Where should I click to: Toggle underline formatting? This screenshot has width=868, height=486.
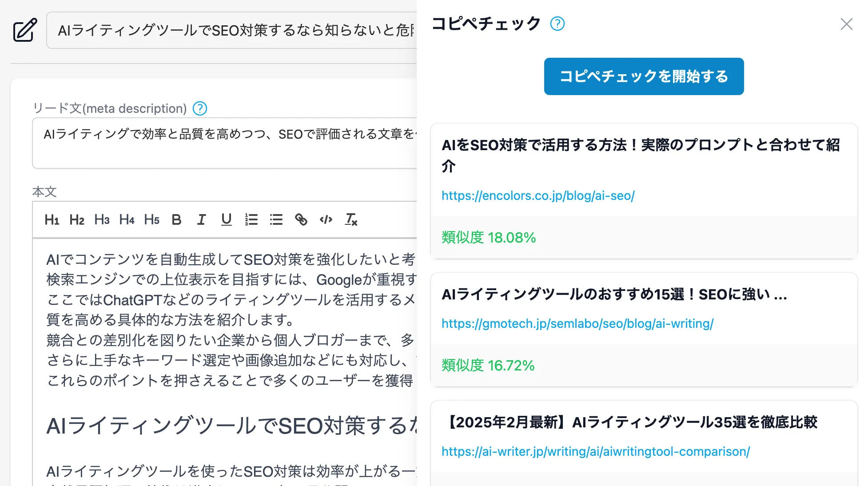227,219
